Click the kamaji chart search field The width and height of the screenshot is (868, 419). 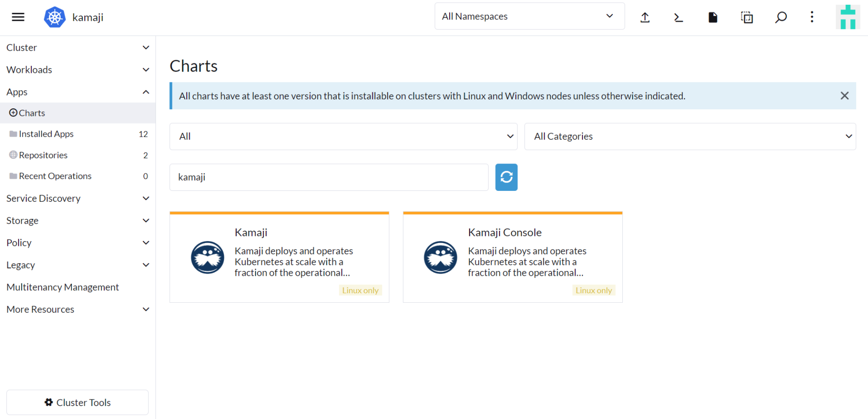(x=329, y=177)
